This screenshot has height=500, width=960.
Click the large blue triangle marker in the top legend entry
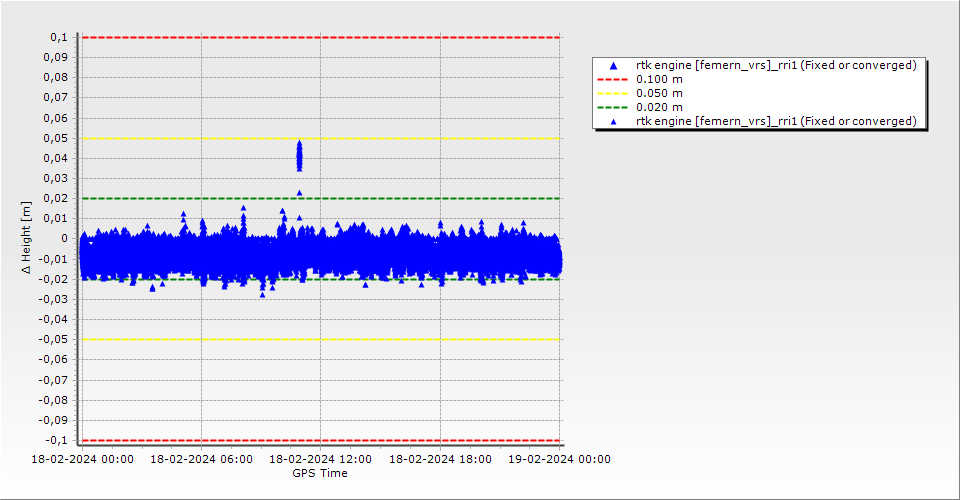point(613,65)
